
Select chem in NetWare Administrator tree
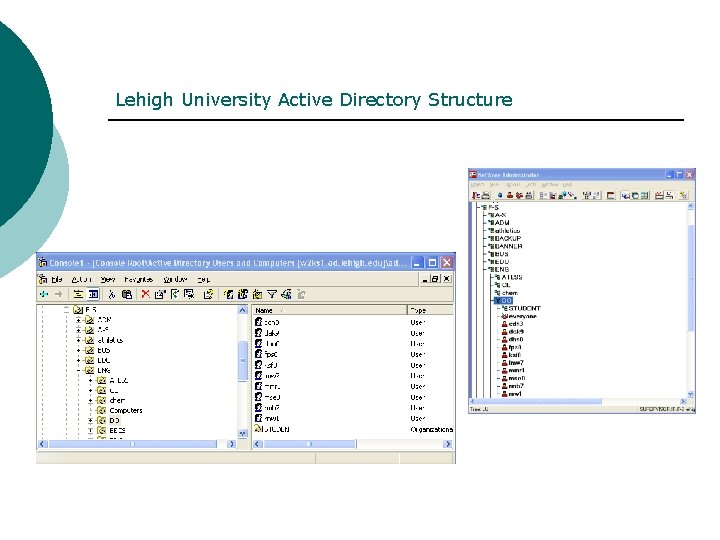point(510,293)
